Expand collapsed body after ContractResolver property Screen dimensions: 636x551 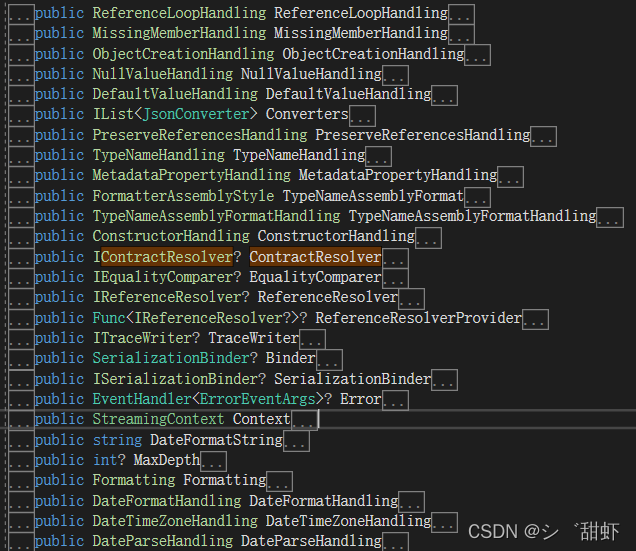coord(395,258)
